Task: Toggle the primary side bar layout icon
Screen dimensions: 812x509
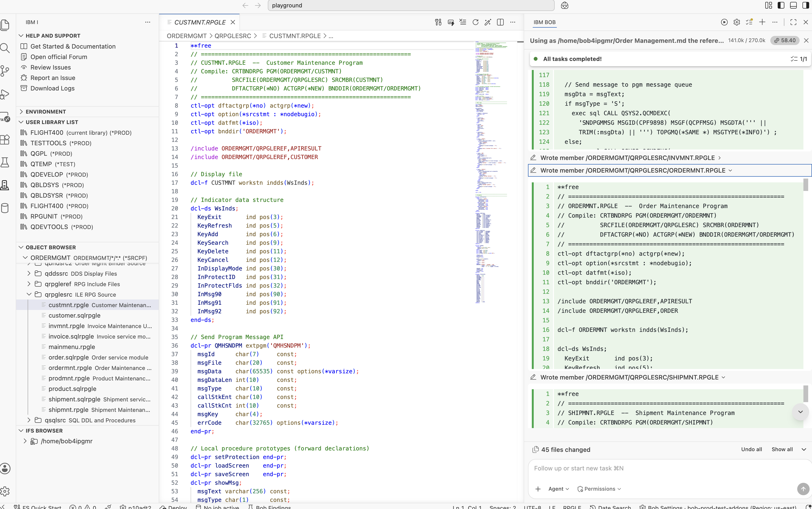Action: point(781,5)
